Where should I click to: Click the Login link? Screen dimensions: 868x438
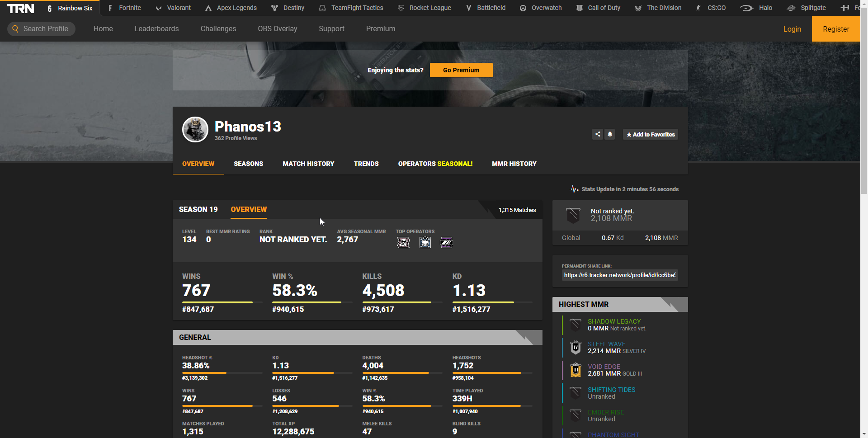point(792,29)
